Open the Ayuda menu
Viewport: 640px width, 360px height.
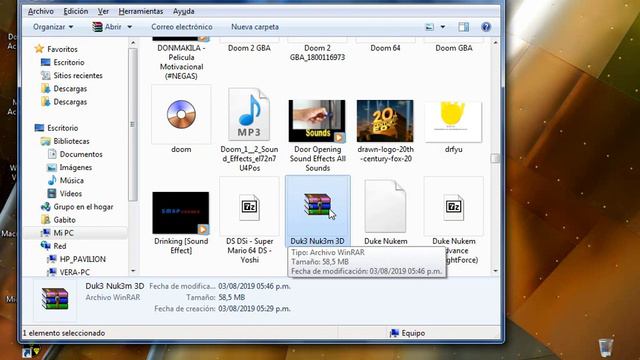[184, 11]
